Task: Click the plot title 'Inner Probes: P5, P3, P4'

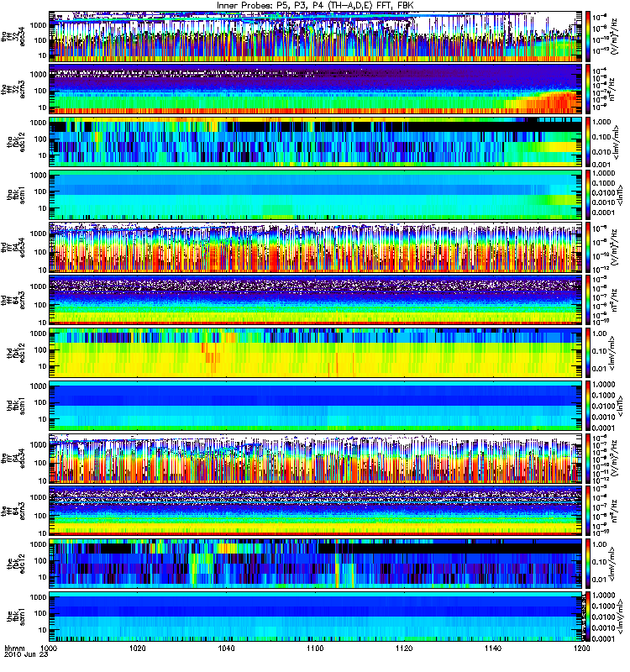Action: coord(270,6)
